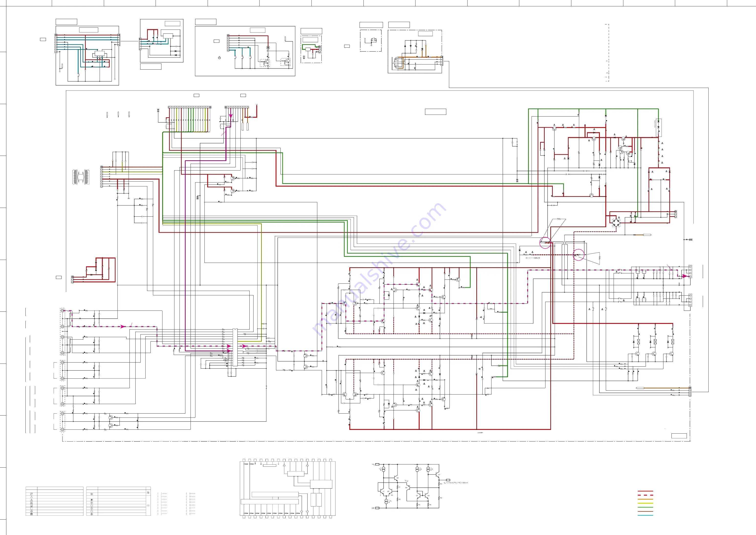The image size is (756, 535).
Task: Click the standby power symbol in top schematic
Action: click(x=219, y=58)
